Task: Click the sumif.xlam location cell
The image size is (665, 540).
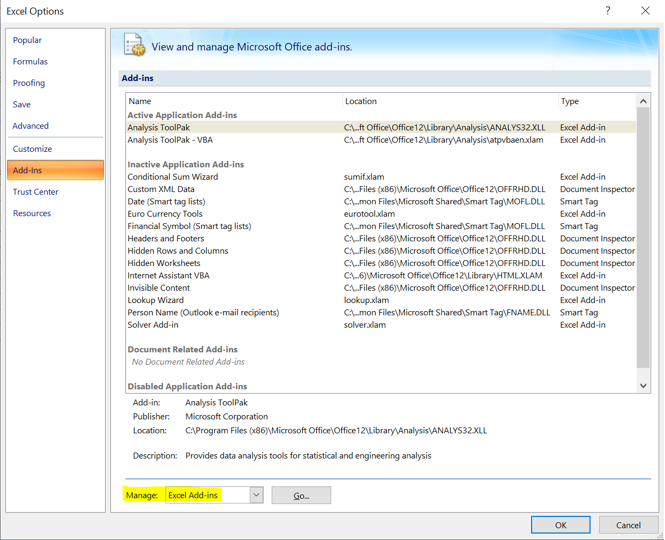Action: (x=364, y=176)
